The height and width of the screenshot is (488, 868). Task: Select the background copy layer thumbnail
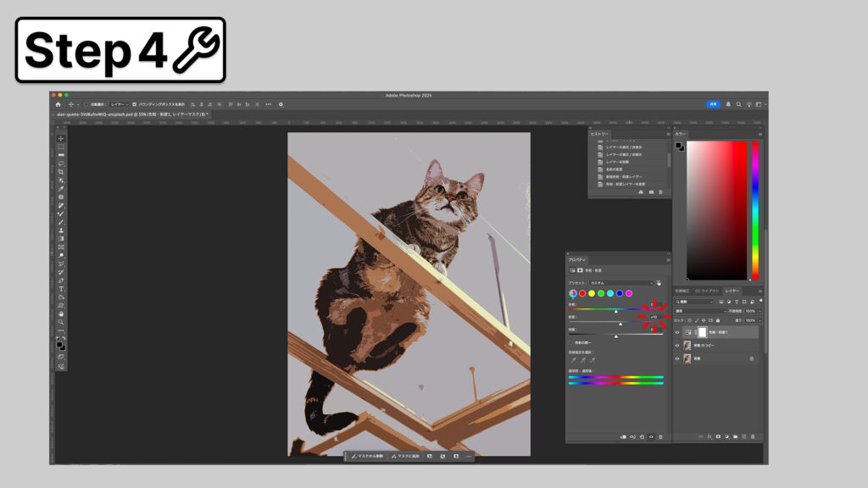[x=687, y=346]
